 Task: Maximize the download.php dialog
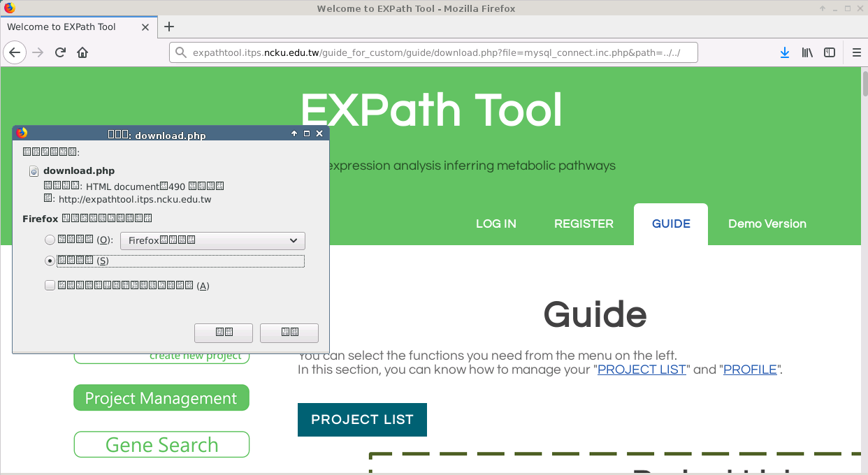click(307, 133)
